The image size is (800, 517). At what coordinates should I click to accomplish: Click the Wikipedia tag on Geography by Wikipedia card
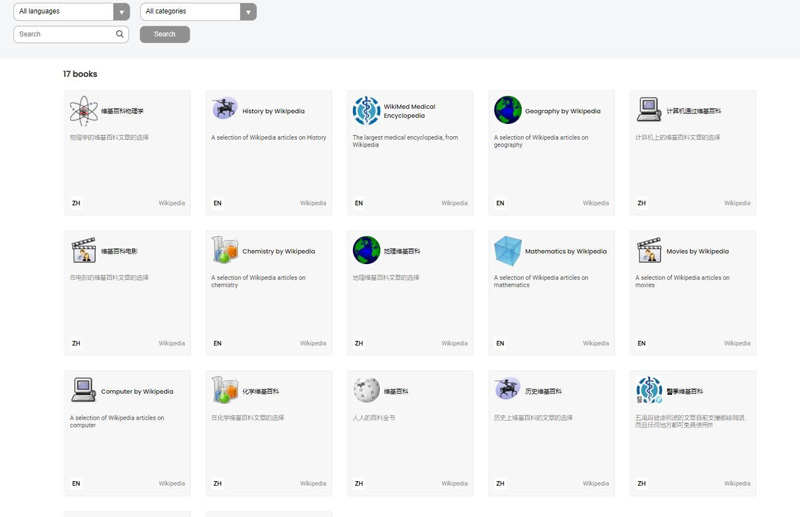pyautogui.click(x=595, y=203)
